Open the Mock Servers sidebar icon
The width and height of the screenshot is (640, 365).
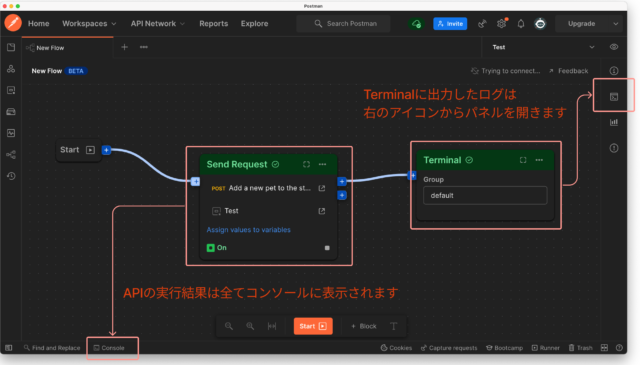[11, 111]
